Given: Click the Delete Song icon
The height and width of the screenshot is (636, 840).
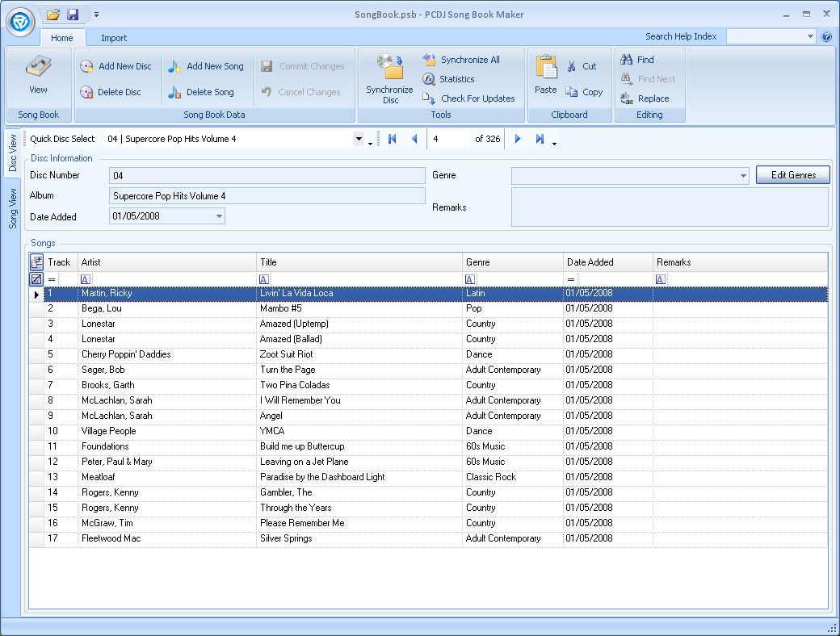Looking at the screenshot, I should 174,93.
